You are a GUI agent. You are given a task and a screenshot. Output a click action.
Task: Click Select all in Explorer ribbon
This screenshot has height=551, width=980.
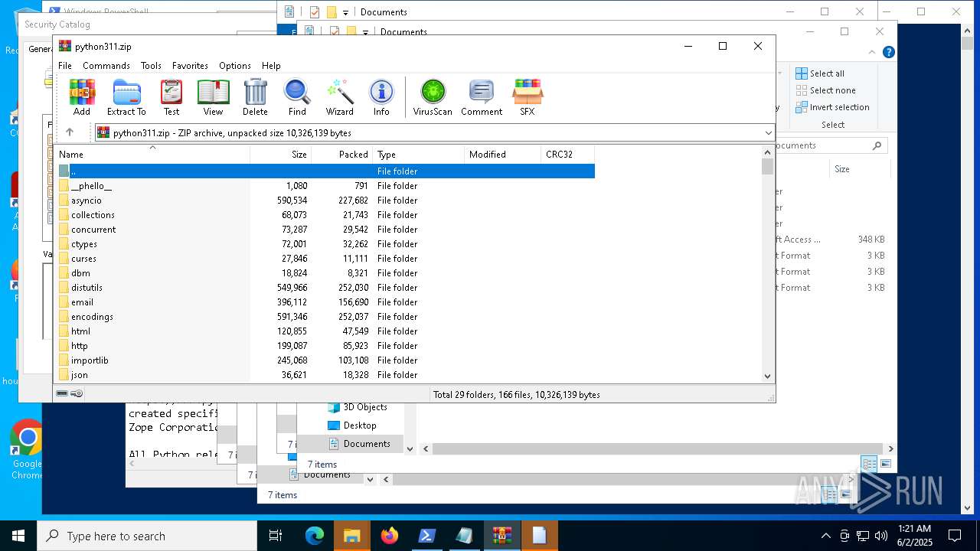tap(820, 73)
